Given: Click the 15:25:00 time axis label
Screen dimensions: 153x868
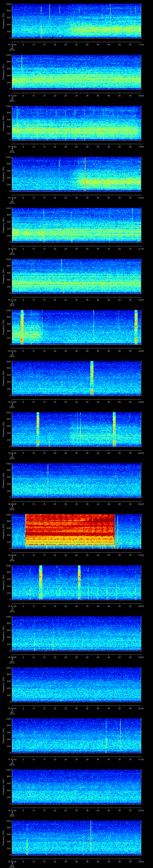Looking at the screenshot, I should click(x=12, y=504).
